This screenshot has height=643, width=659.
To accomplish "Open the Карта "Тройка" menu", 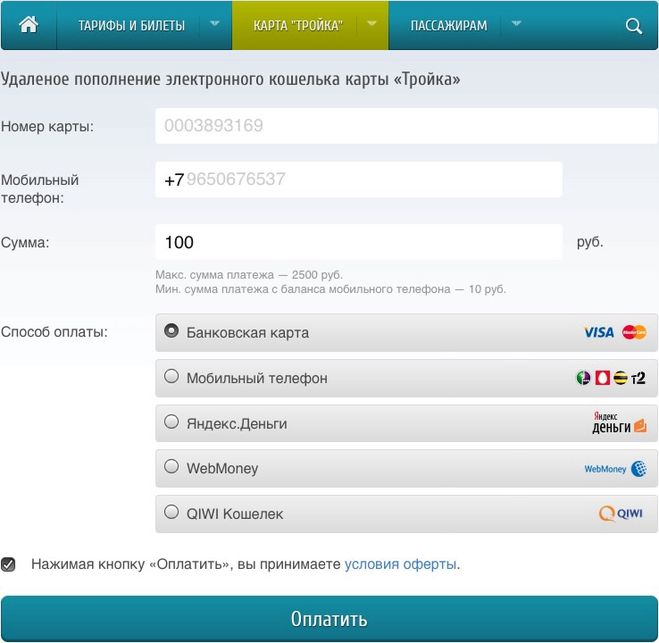I will pos(298,26).
